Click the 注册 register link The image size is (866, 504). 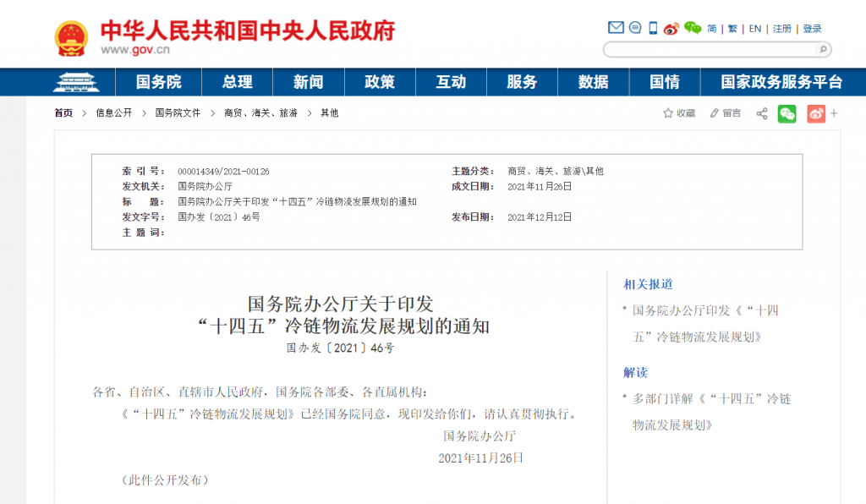[780, 27]
